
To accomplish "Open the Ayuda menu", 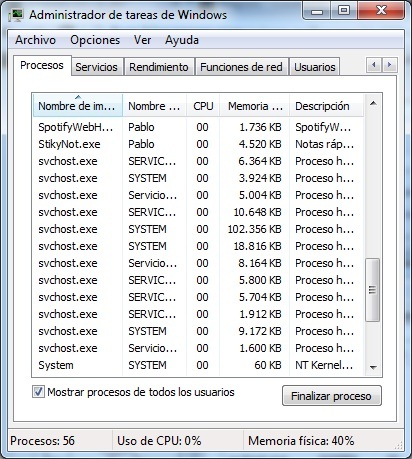I will [182, 40].
